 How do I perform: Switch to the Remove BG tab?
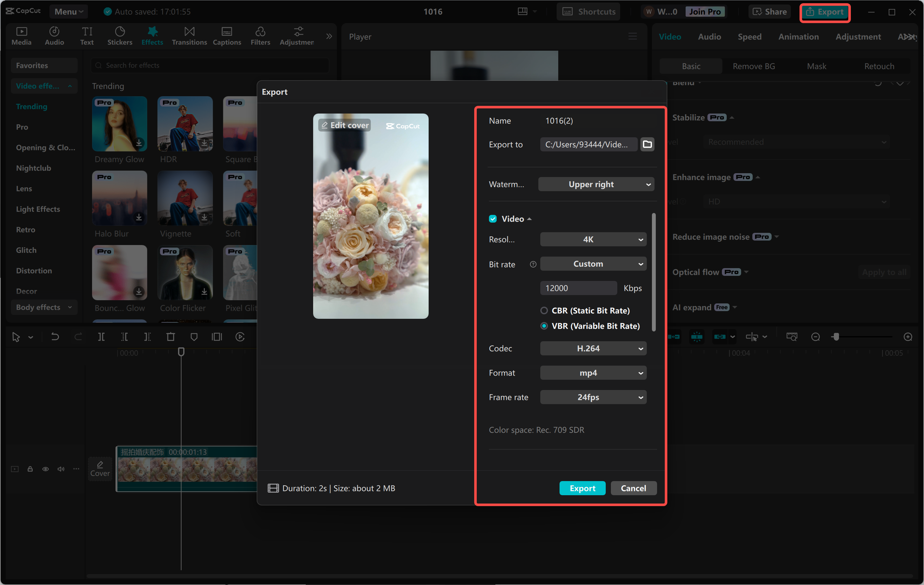pos(753,66)
